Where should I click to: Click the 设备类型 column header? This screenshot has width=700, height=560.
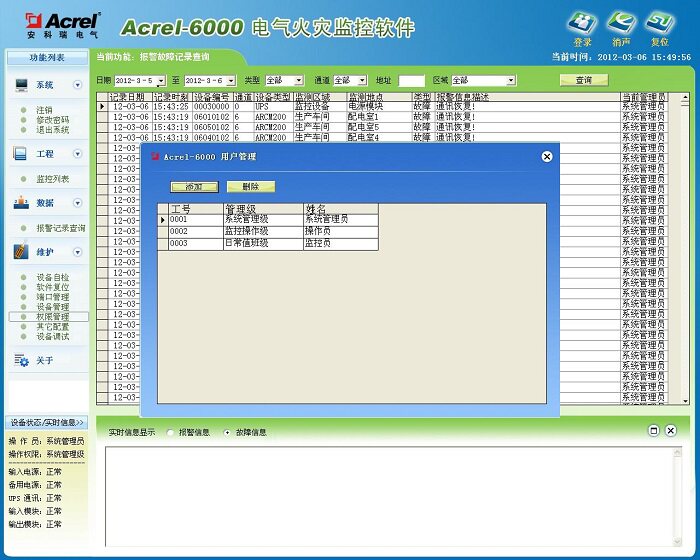tap(273, 97)
